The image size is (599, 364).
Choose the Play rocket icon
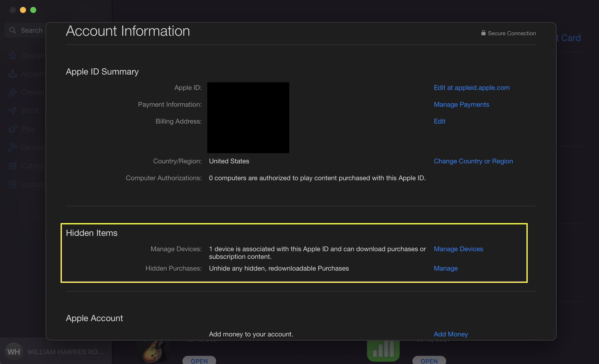[13, 129]
